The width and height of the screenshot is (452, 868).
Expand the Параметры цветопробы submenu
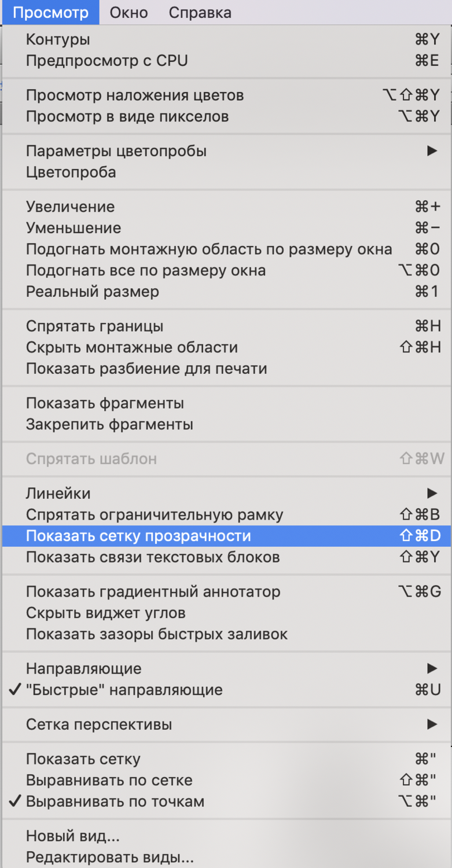[116, 151]
